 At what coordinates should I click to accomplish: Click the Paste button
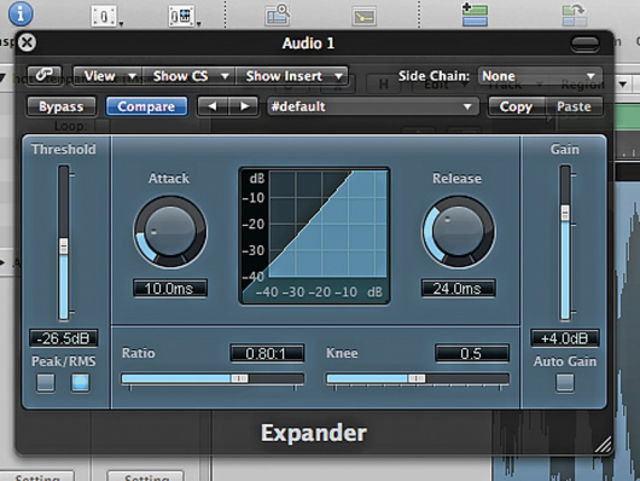coord(574,107)
